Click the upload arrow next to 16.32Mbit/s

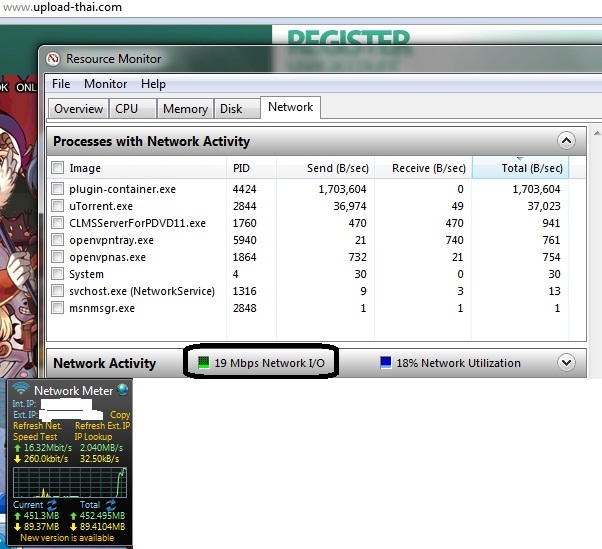coord(15,448)
